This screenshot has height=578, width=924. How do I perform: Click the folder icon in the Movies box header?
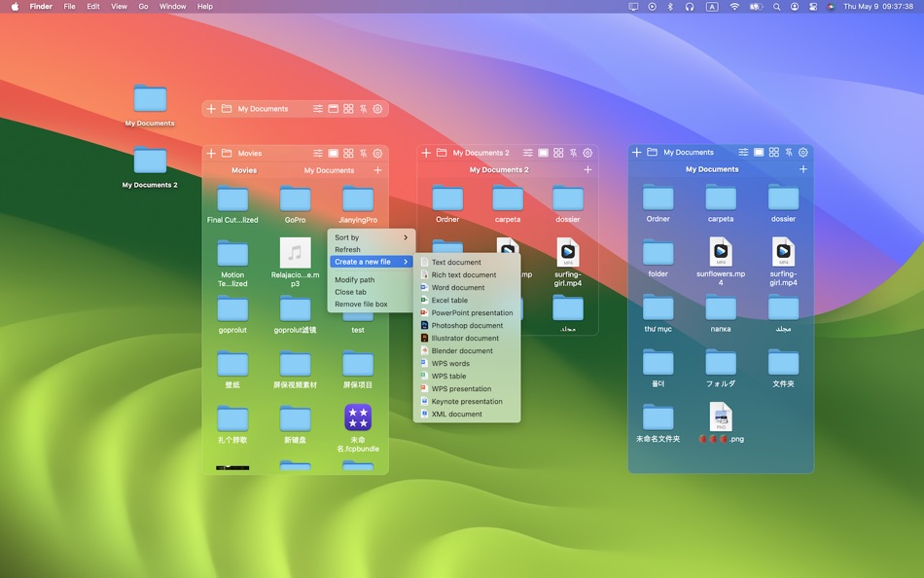tap(227, 153)
